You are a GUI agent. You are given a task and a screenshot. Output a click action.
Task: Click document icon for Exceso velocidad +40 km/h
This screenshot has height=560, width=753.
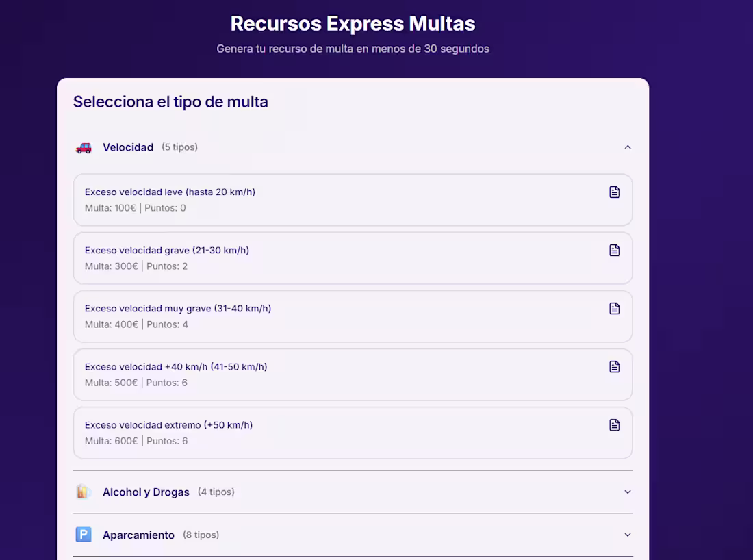point(614,367)
